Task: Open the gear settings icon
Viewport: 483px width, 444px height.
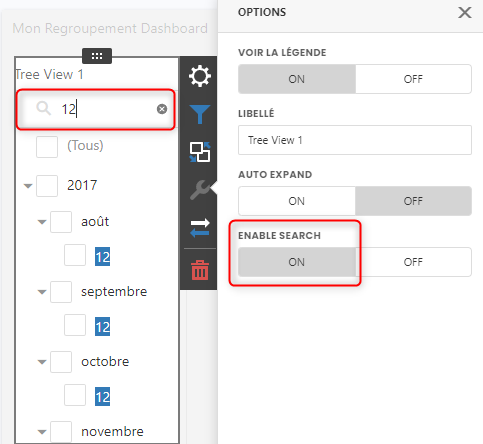Action: tap(200, 76)
